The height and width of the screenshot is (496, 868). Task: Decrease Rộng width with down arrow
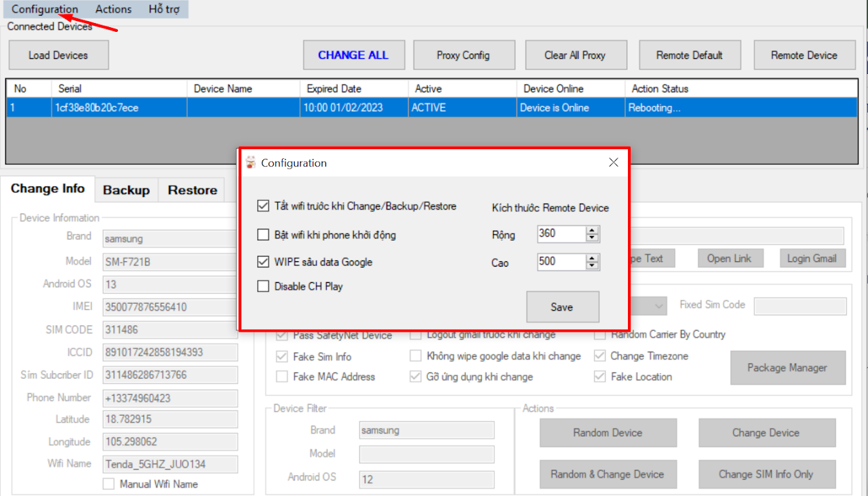tap(593, 238)
